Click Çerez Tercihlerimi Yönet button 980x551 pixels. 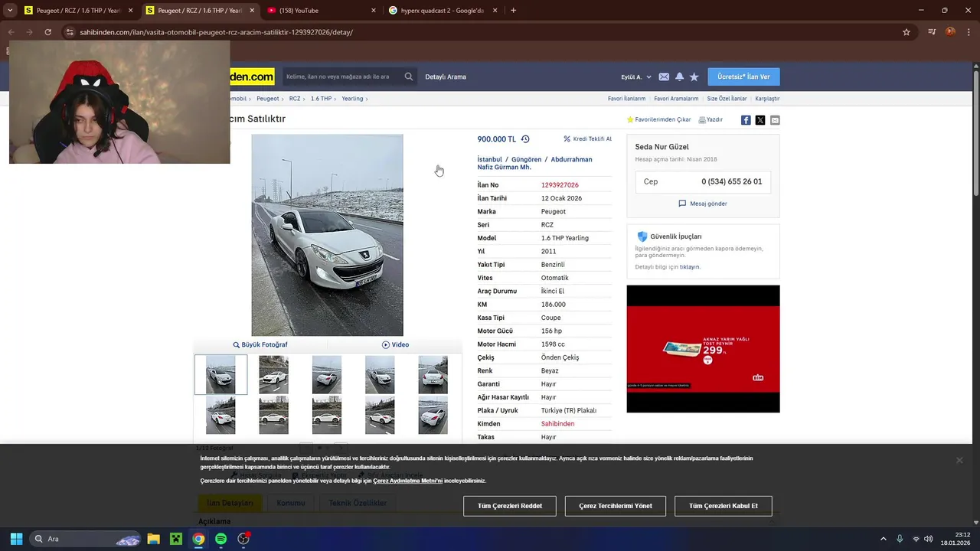pyautogui.click(x=616, y=506)
